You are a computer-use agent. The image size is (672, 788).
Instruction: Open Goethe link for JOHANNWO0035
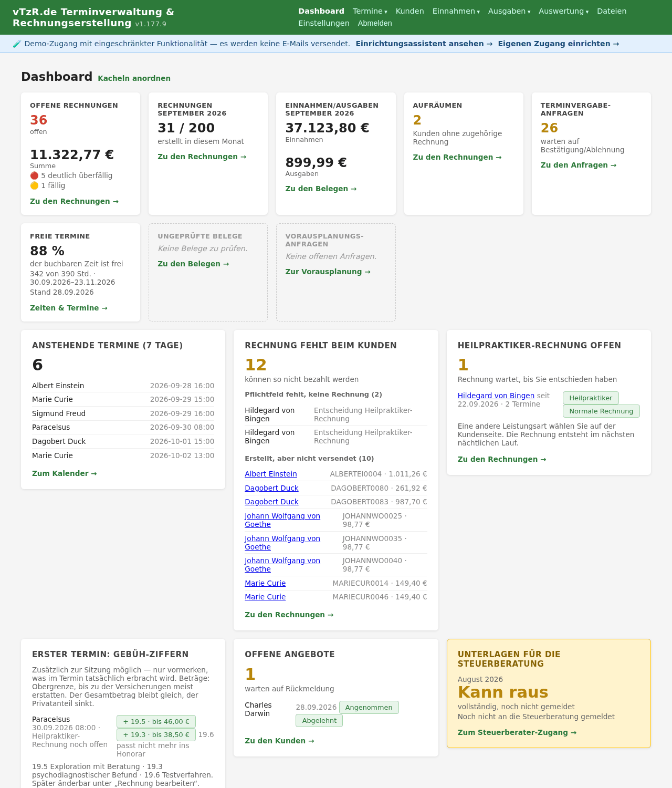tap(282, 543)
